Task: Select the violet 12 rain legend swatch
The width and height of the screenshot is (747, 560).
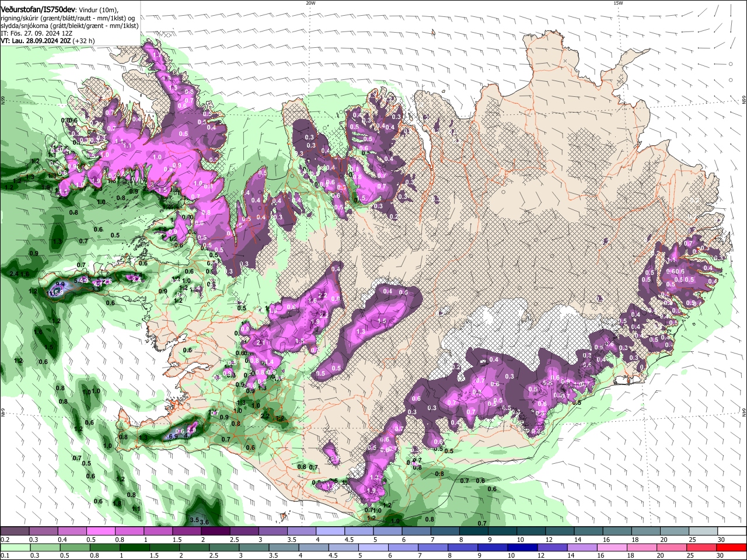Action: (551, 547)
